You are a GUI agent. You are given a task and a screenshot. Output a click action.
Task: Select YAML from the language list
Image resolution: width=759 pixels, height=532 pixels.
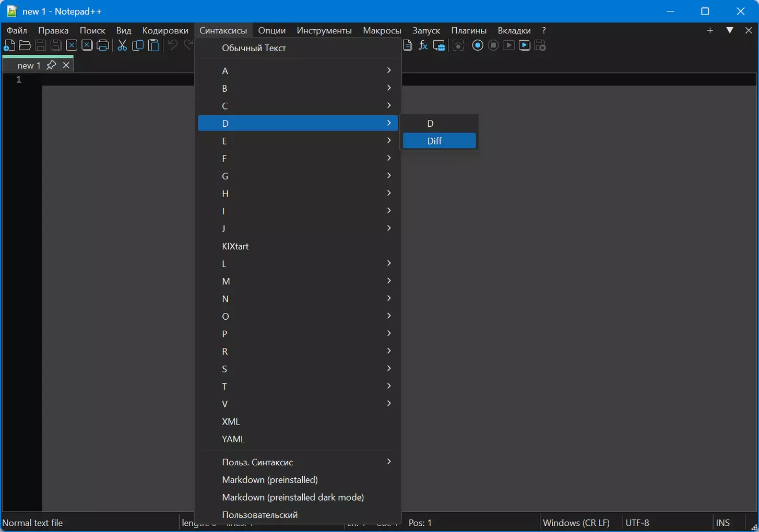coord(298,439)
